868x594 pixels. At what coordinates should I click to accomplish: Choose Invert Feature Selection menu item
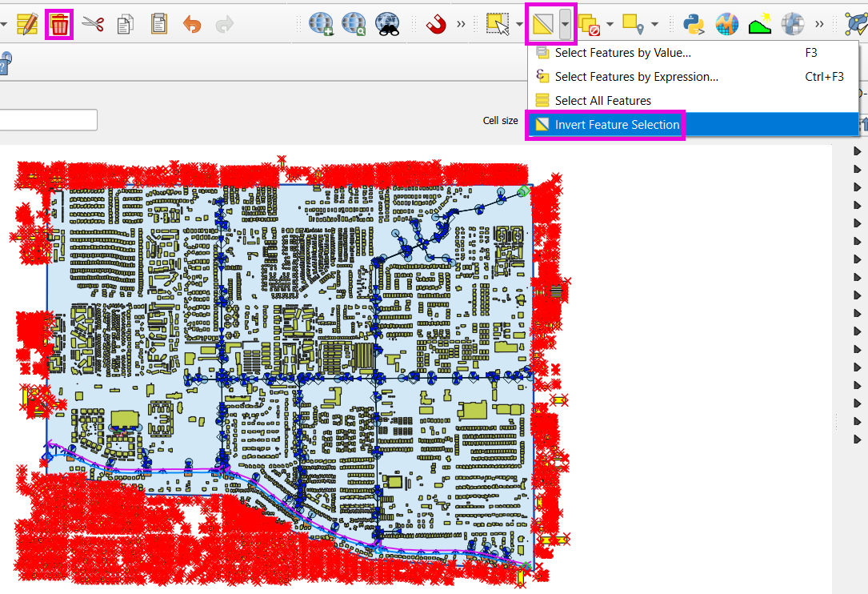click(x=617, y=125)
